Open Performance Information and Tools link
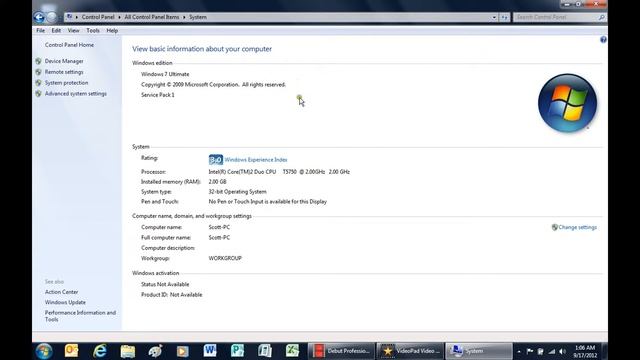This screenshot has height=360, width=640. pos(80,316)
